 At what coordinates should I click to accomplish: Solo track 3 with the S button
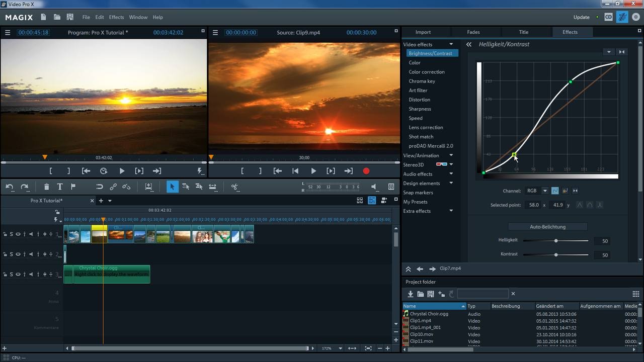12,275
